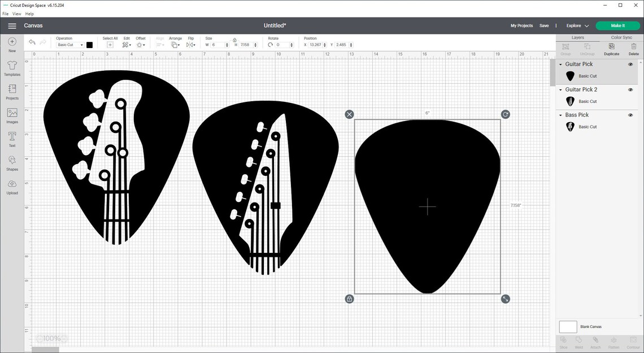Screen dimensions: 644x353
Task: Hide the Guitar Pick 2 layer
Action: 630,89
